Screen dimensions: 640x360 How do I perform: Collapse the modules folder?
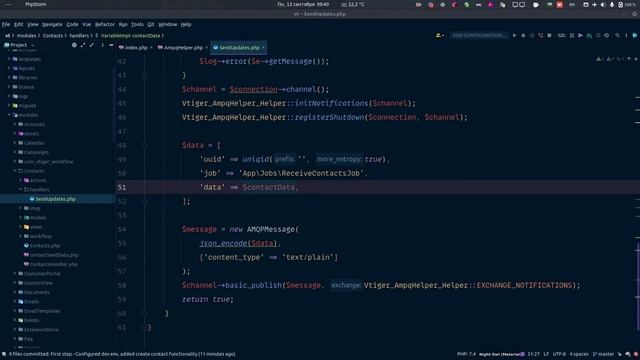coord(9,115)
